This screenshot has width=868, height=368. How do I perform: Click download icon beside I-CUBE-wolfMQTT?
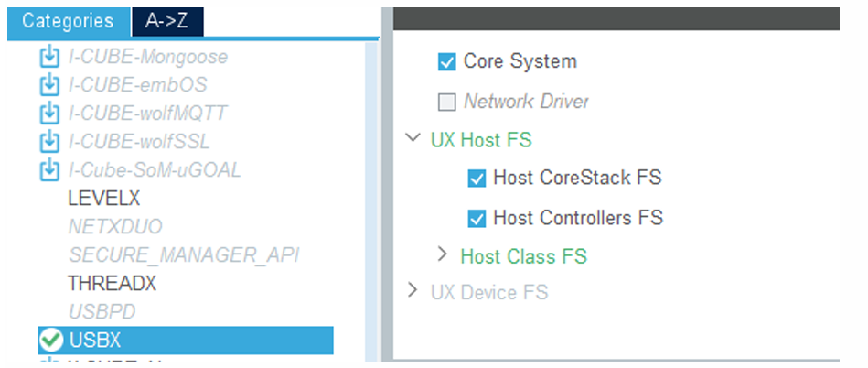(x=49, y=114)
